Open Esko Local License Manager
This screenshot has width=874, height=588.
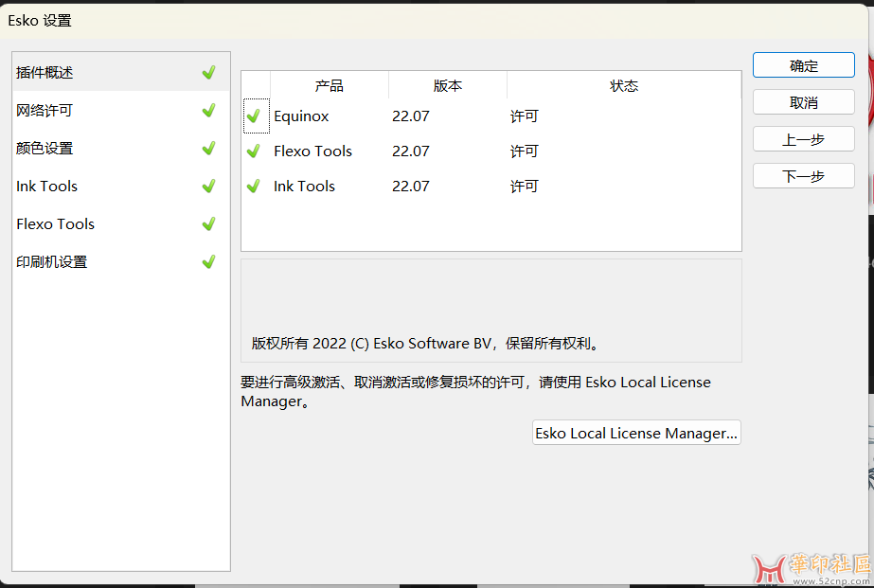(x=636, y=434)
